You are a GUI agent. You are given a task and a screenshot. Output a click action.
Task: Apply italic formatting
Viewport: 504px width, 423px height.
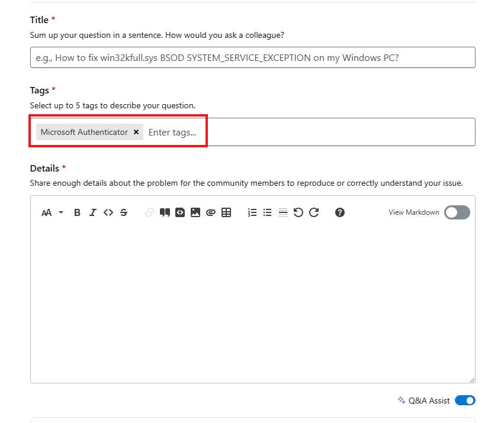click(92, 212)
